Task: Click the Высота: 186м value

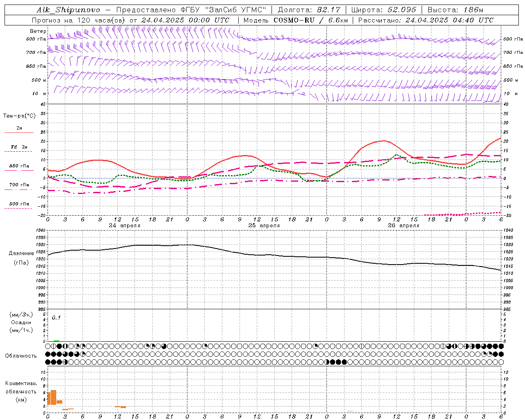Action: [455, 10]
